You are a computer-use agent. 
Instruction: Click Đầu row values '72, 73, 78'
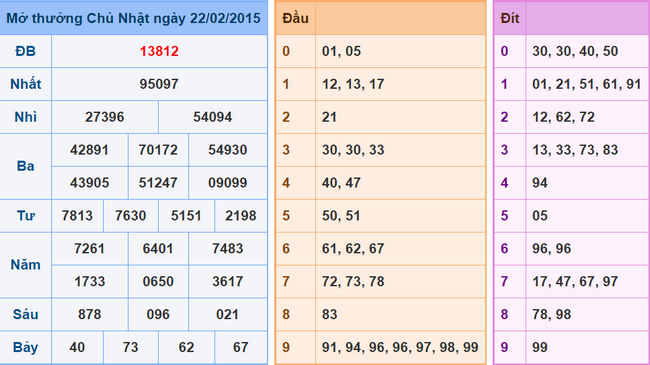(x=353, y=281)
